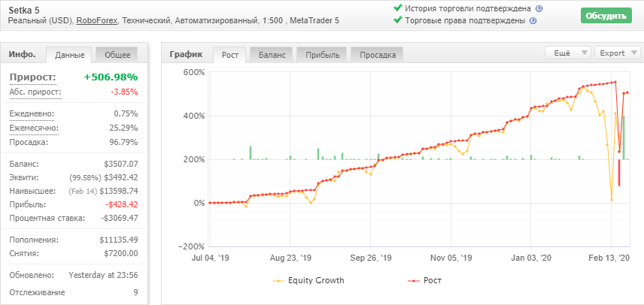Click the Инфо. panel heading
This screenshot has width=644, height=305.
click(x=22, y=55)
